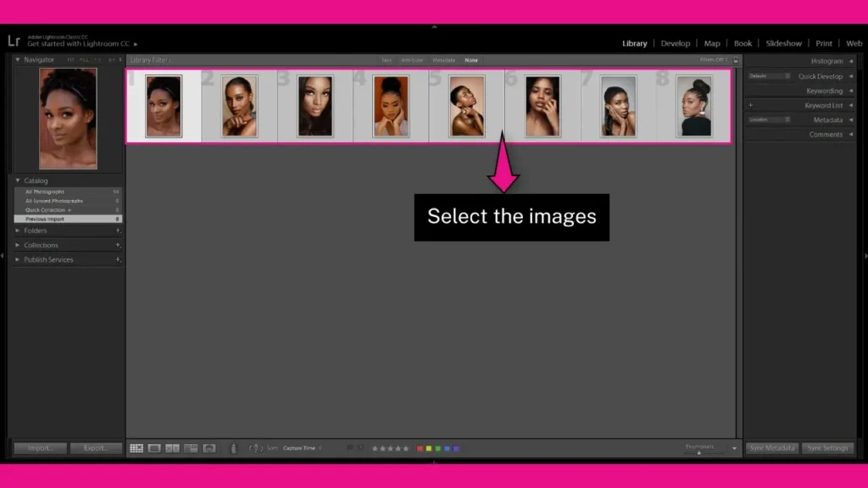This screenshot has height=488, width=868.
Task: Click plus icon beside Collections panel
Action: point(118,245)
